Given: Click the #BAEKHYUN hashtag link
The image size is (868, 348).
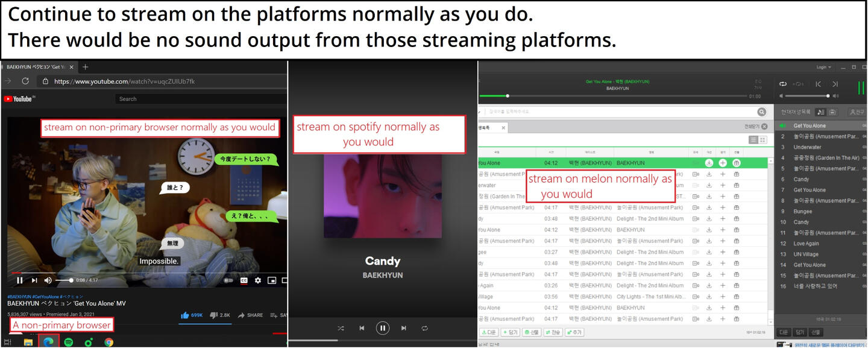Looking at the screenshot, I should [x=19, y=297].
